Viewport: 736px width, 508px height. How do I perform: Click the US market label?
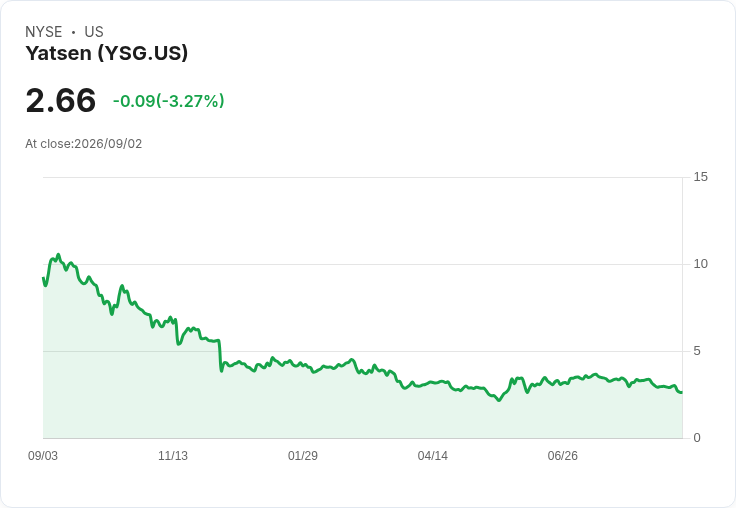94,32
